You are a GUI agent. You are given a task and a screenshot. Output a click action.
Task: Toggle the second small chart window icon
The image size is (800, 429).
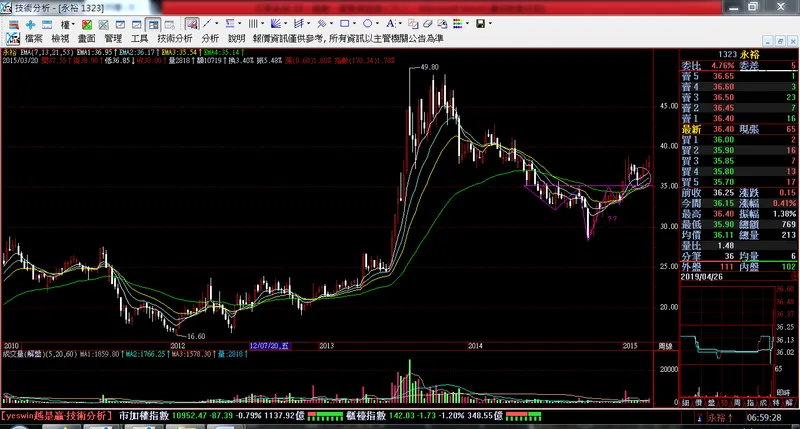coord(137,24)
